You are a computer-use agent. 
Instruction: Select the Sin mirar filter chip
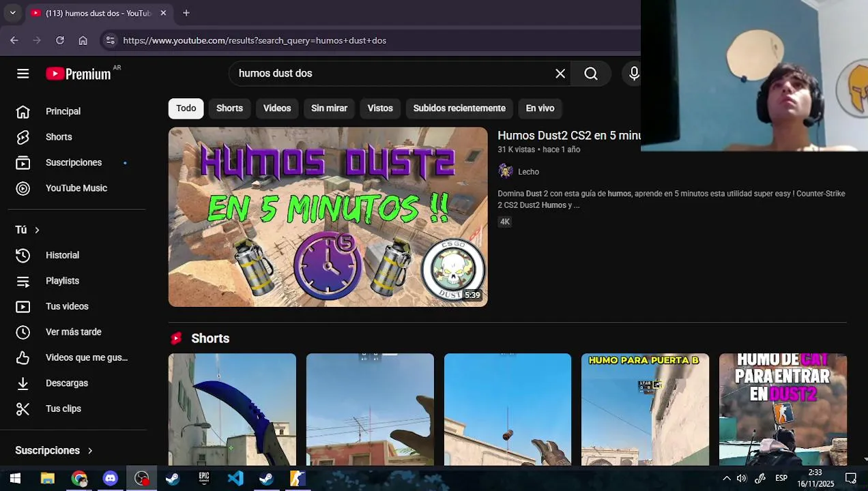click(329, 108)
